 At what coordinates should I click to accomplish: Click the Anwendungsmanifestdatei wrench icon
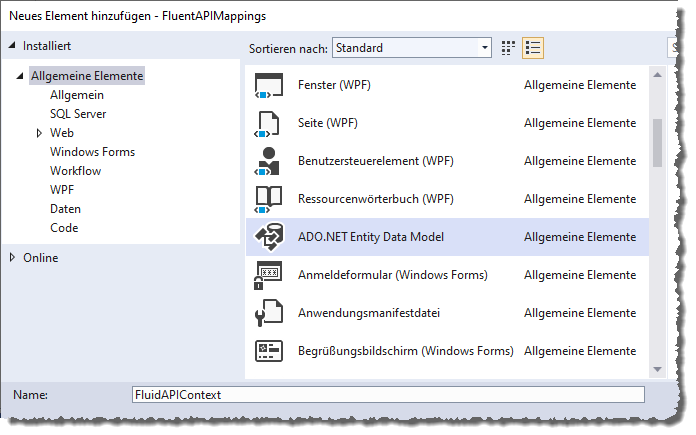[269, 313]
